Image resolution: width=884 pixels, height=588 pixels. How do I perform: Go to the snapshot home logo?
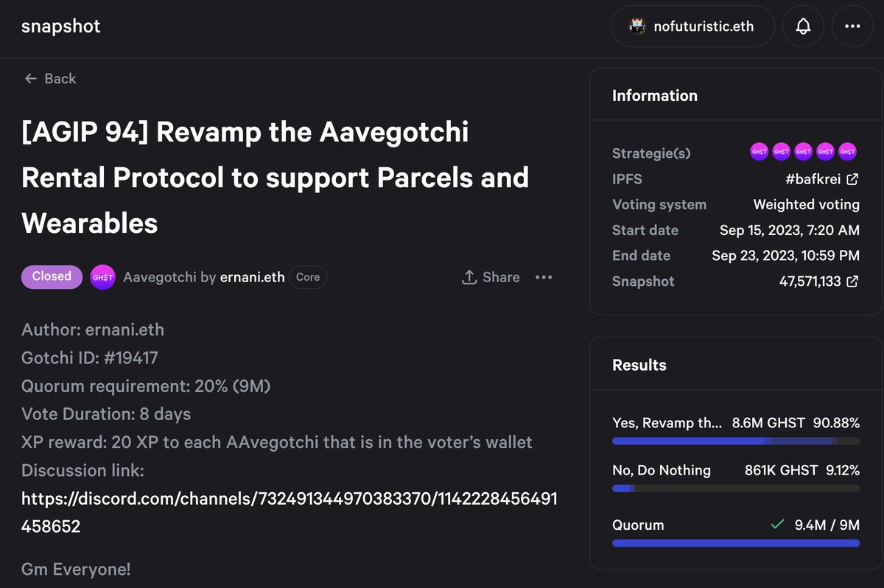(60, 27)
